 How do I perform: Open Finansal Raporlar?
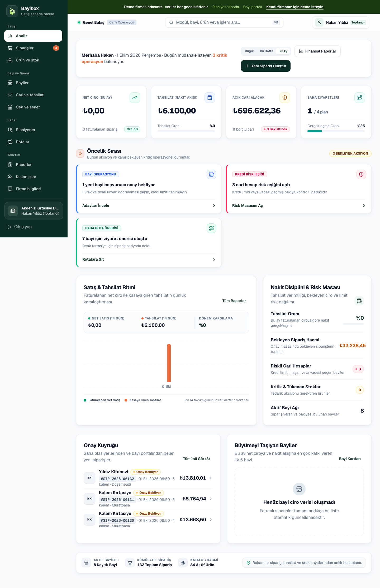coord(317,51)
